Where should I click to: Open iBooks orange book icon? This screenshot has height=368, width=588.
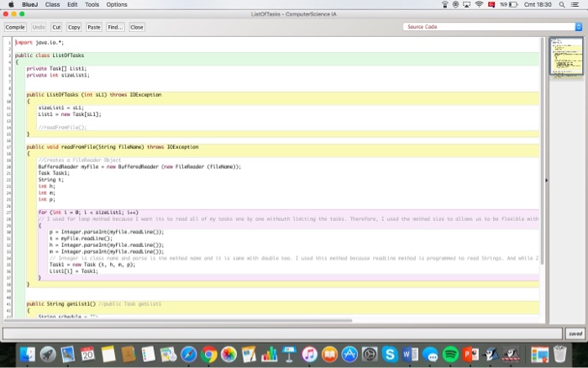point(329,354)
